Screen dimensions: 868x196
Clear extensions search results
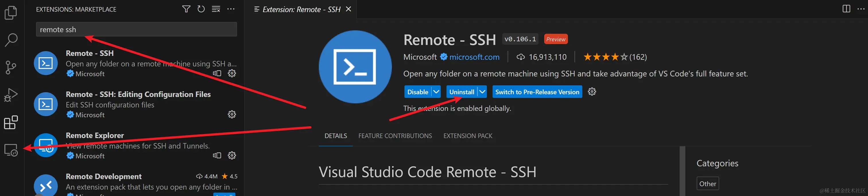[x=216, y=9]
